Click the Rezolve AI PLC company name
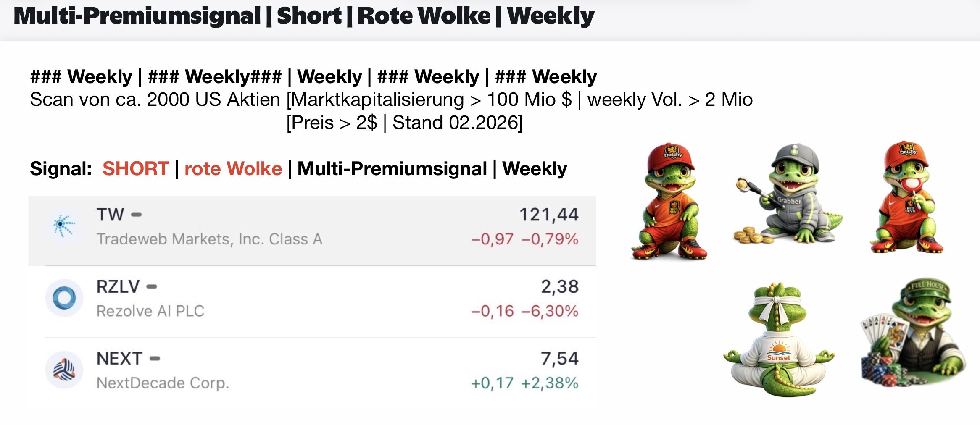This screenshot has height=425, width=980. [150, 311]
